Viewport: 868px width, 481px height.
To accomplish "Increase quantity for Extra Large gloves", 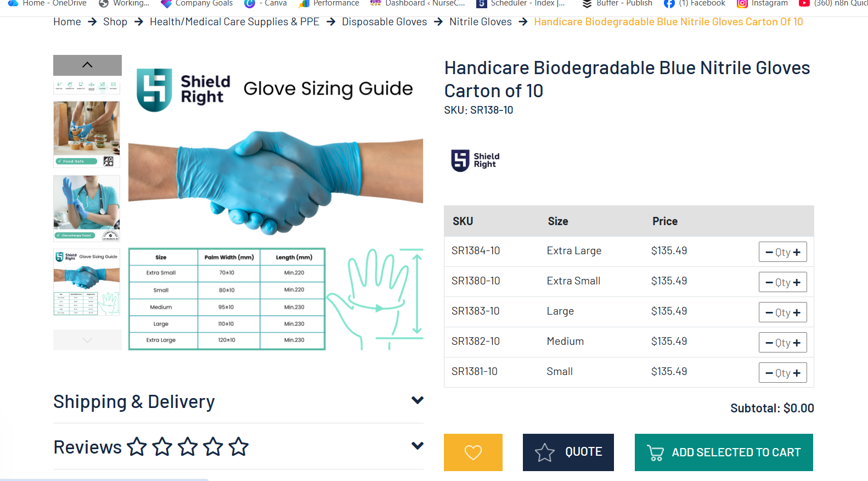I will [797, 252].
